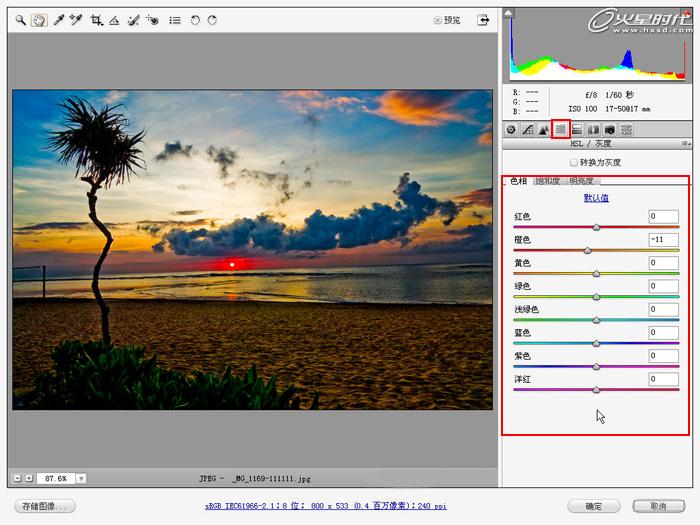Open the zoom level dropdown arrow

[81, 479]
